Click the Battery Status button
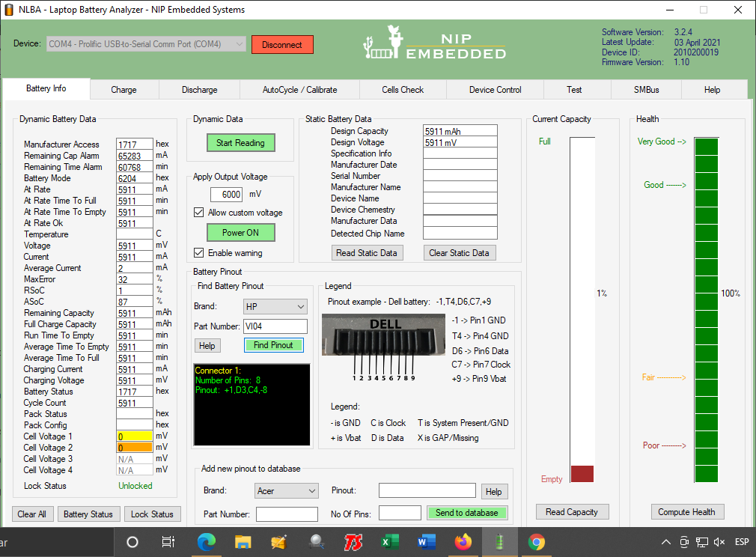The image size is (756, 557). [x=88, y=514]
